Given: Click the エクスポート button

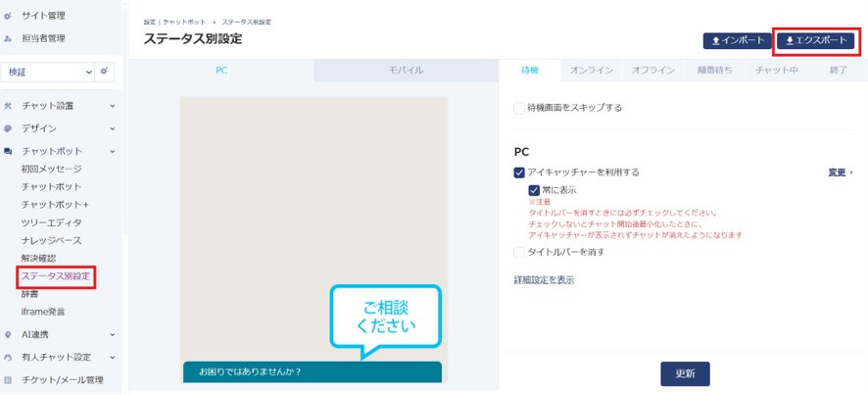Looking at the screenshot, I should 816,40.
